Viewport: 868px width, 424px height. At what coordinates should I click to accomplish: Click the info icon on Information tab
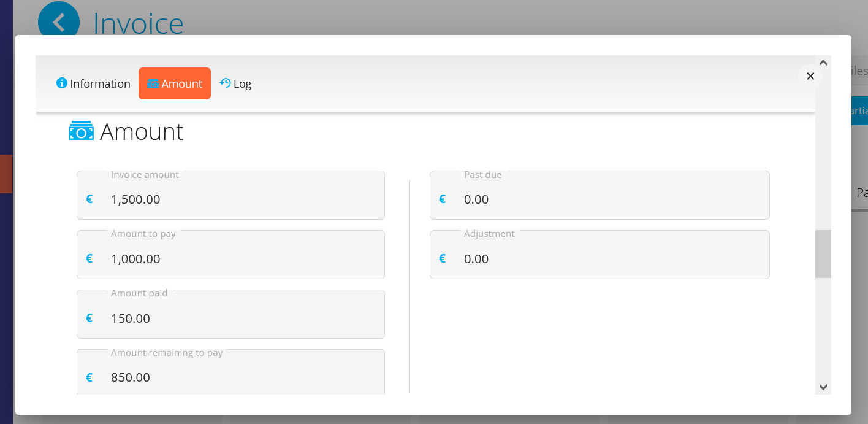click(x=61, y=83)
